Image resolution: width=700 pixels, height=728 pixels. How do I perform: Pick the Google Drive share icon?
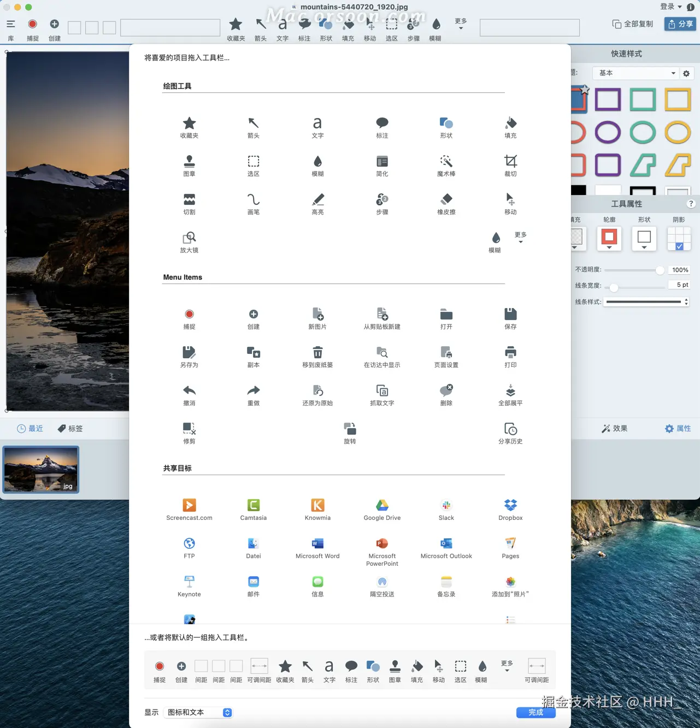pos(382,506)
